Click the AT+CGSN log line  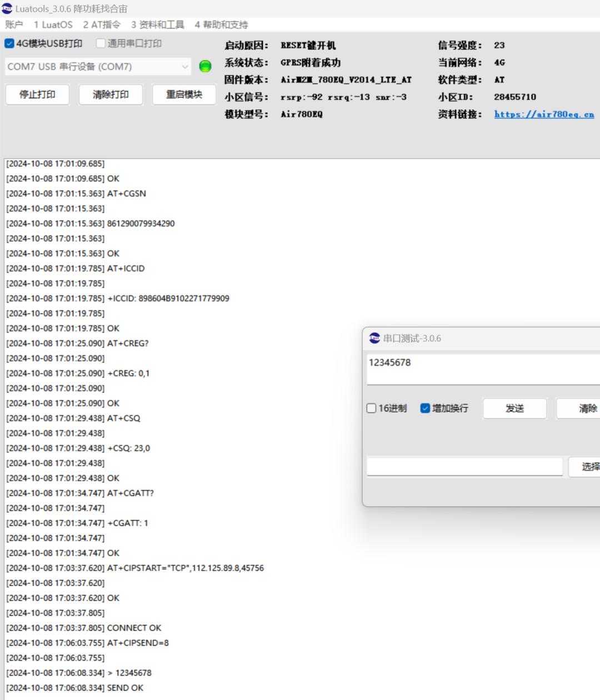pos(76,193)
